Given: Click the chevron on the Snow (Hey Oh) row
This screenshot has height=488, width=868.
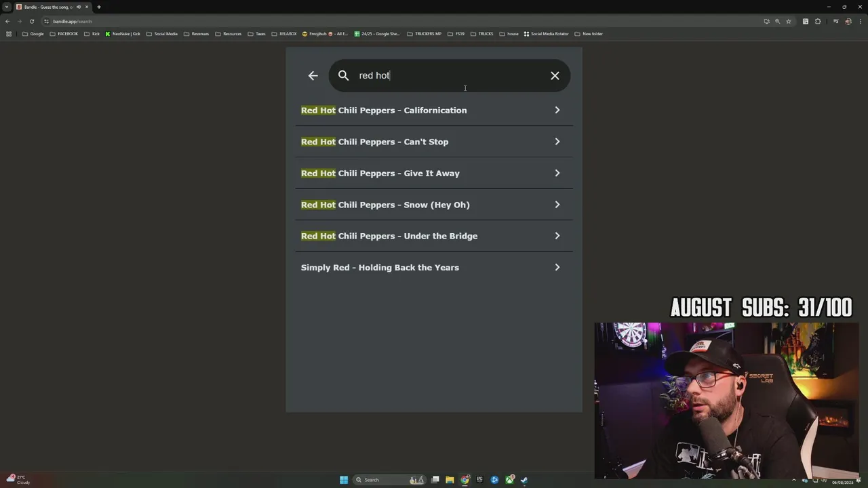Looking at the screenshot, I should point(557,205).
